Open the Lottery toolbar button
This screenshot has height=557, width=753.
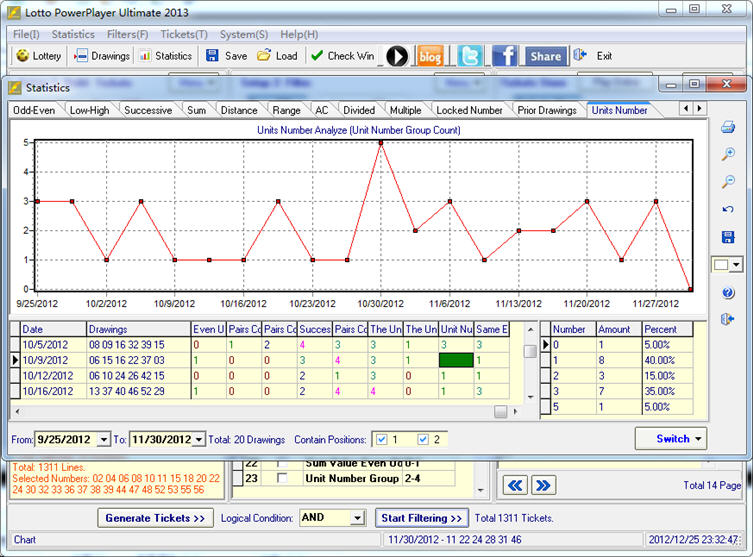39,56
